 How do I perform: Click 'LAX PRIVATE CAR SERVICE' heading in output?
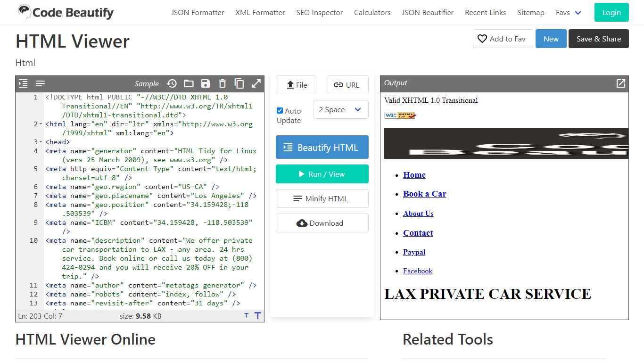[487, 294]
